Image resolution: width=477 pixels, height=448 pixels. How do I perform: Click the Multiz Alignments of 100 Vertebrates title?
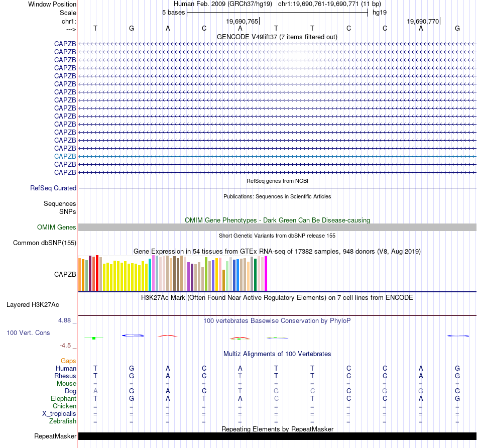277,354
